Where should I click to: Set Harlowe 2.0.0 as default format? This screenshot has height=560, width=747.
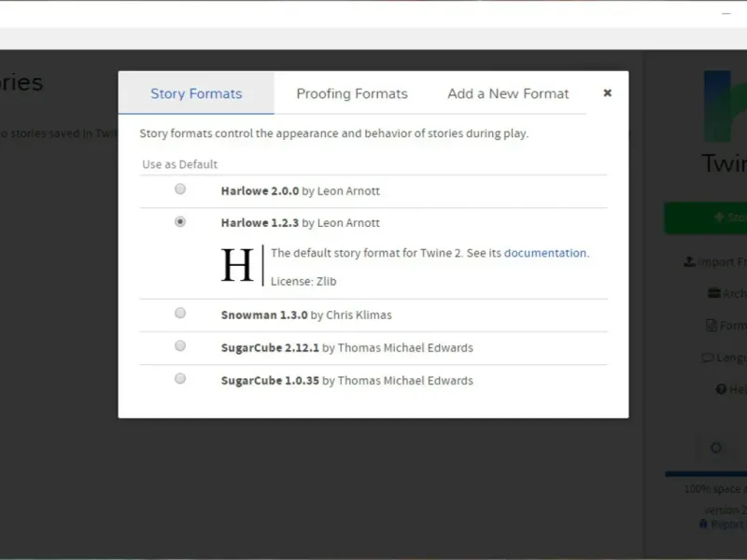click(x=180, y=189)
